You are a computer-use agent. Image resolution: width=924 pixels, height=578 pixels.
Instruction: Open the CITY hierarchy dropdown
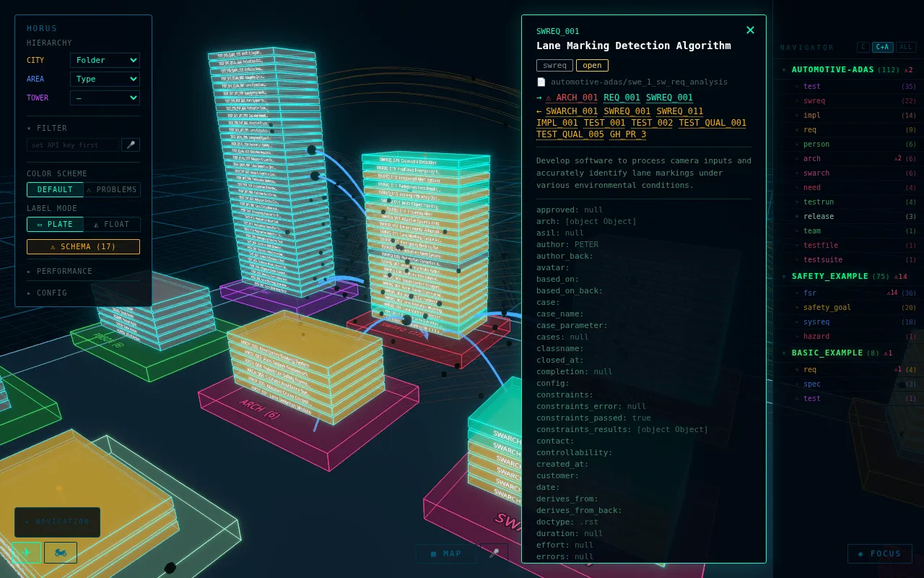pyautogui.click(x=105, y=60)
